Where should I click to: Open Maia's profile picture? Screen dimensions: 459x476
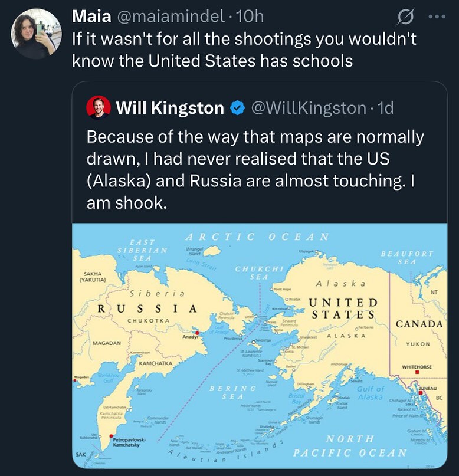pyautogui.click(x=37, y=34)
